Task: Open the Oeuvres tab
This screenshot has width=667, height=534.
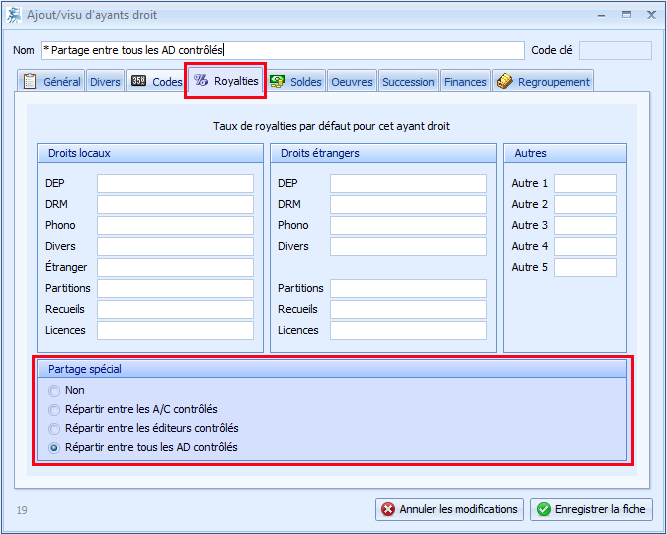Action: (x=351, y=82)
